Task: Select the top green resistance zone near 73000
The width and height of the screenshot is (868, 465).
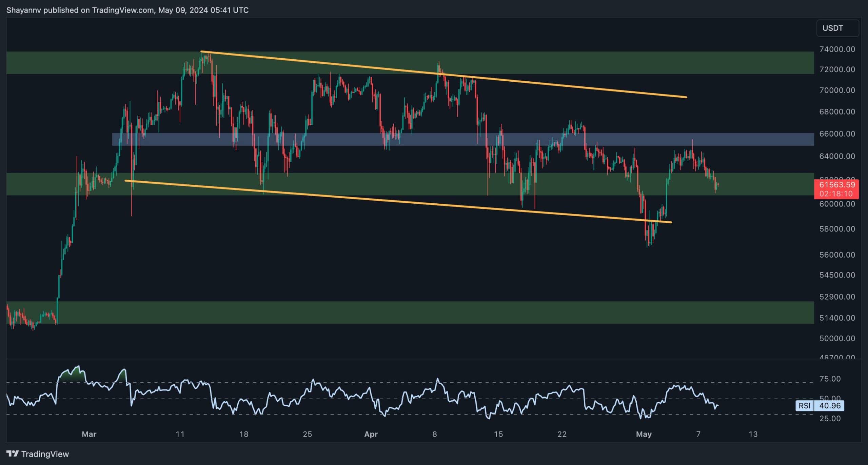Action: pos(410,63)
